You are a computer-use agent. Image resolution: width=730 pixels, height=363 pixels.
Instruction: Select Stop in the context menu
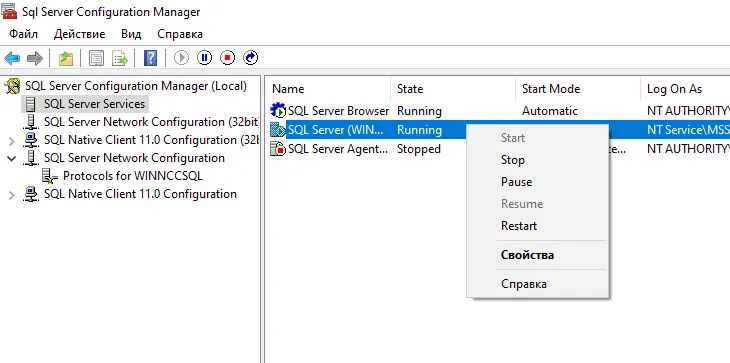[513, 160]
